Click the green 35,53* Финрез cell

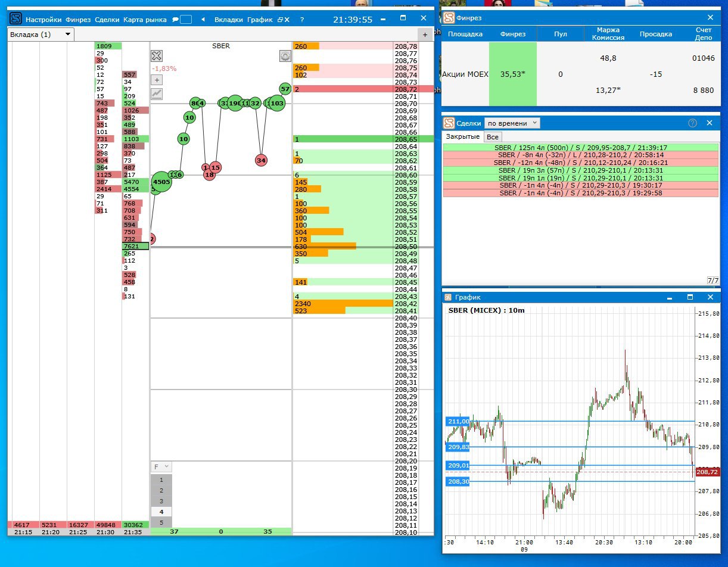[x=513, y=74]
